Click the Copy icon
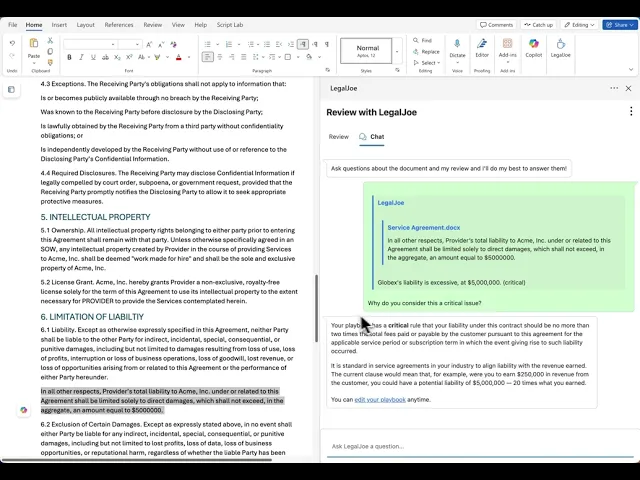The image size is (640, 480). (x=50, y=51)
